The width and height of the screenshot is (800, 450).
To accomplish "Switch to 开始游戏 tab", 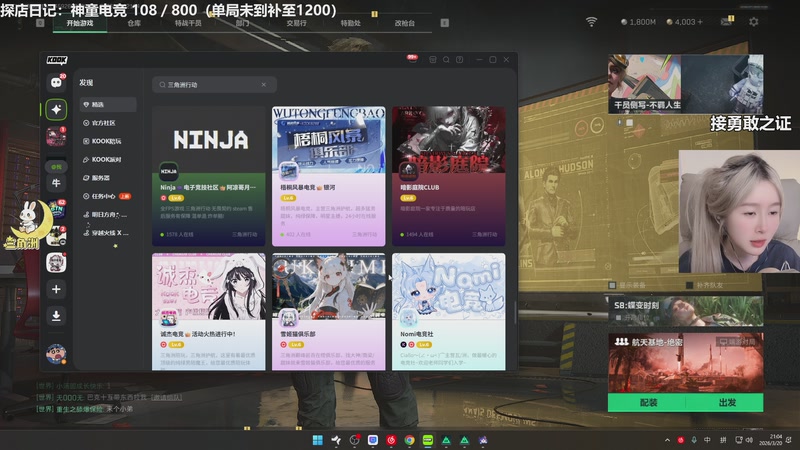I will click(80, 23).
